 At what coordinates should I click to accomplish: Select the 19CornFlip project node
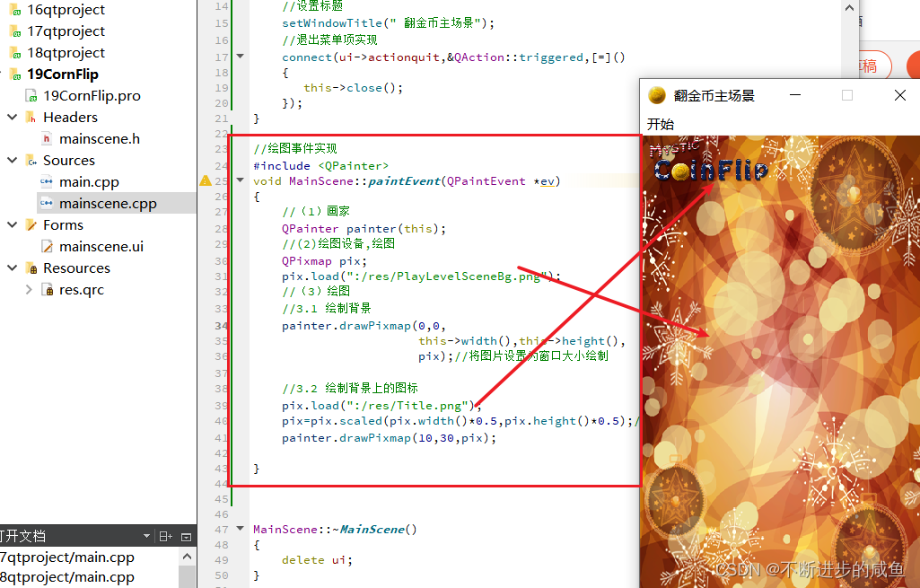click(63, 75)
